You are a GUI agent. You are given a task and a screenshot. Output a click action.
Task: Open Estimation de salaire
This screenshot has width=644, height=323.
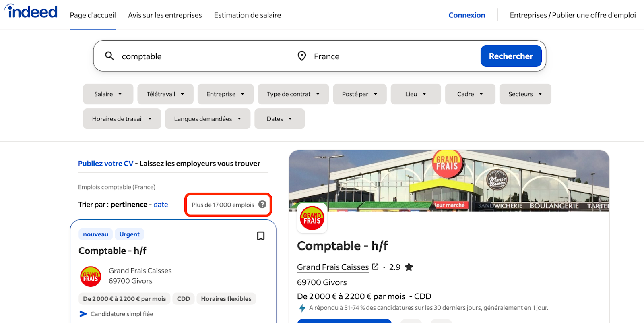pos(248,15)
